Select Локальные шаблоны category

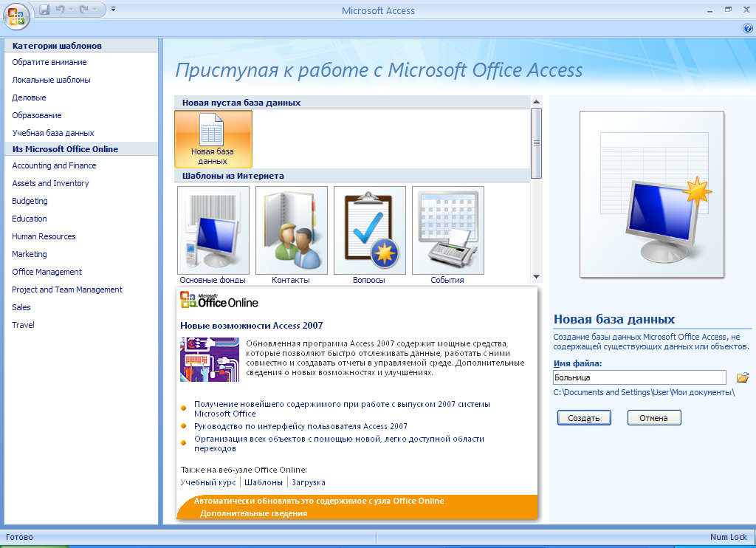coord(51,80)
